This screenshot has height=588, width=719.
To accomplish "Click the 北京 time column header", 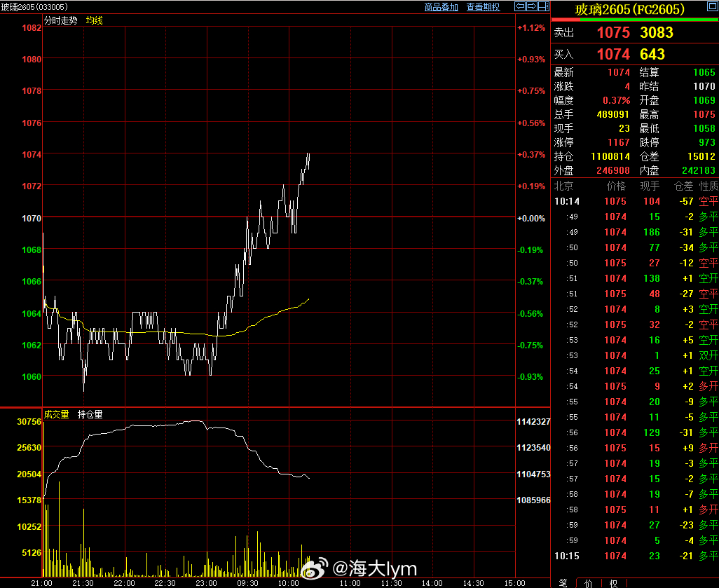I will pos(563,186).
